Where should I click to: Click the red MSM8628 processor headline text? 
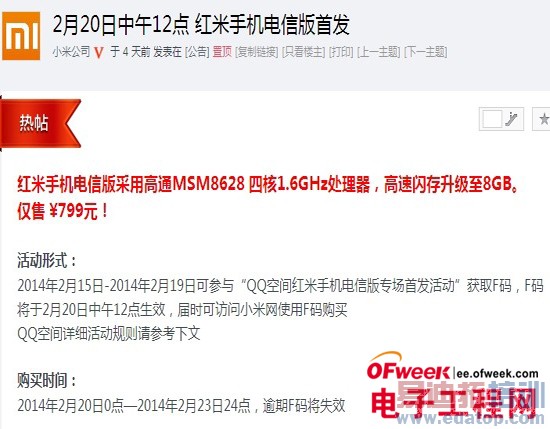pyautogui.click(x=267, y=184)
